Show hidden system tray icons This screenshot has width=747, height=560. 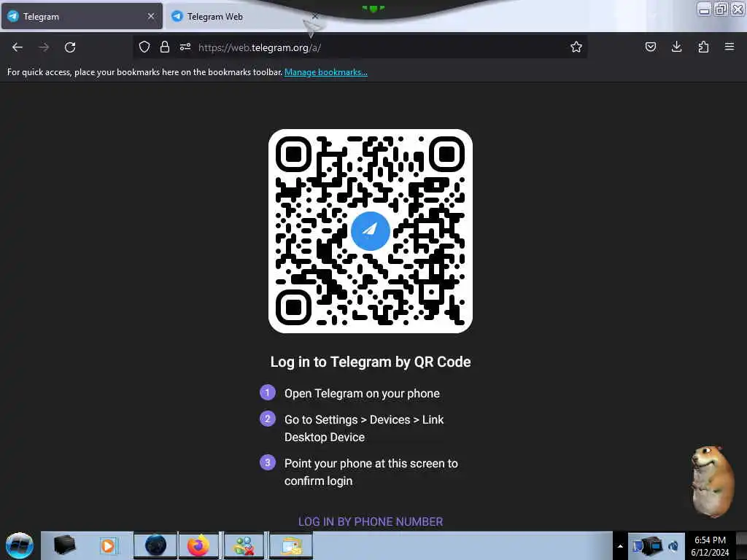[x=620, y=545]
